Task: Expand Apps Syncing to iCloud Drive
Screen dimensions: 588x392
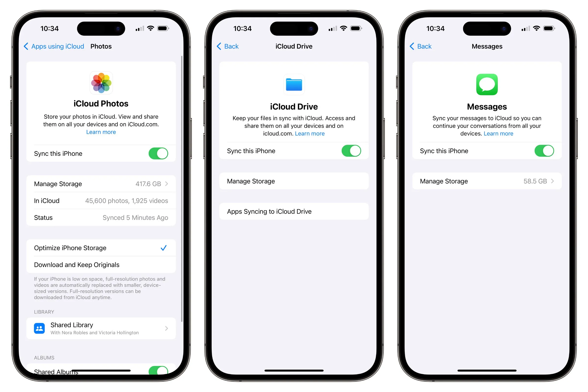Action: pyautogui.click(x=294, y=211)
